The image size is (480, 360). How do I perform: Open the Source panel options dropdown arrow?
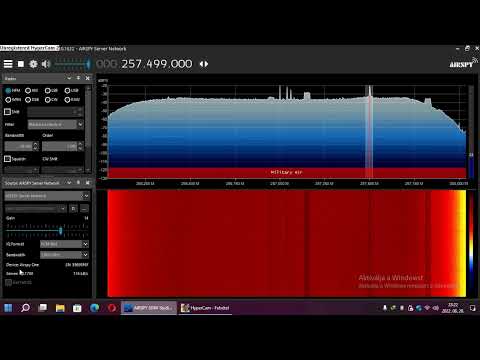(x=69, y=183)
